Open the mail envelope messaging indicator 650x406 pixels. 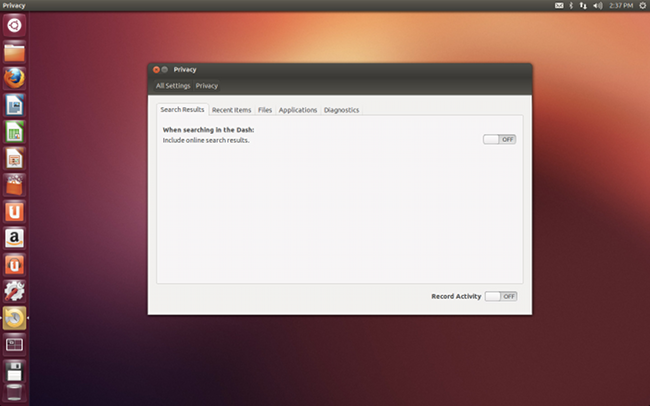(559, 5)
